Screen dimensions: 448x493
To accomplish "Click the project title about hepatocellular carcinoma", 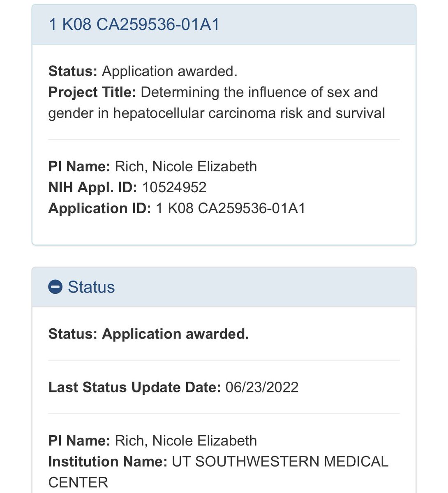I will tap(217, 102).
